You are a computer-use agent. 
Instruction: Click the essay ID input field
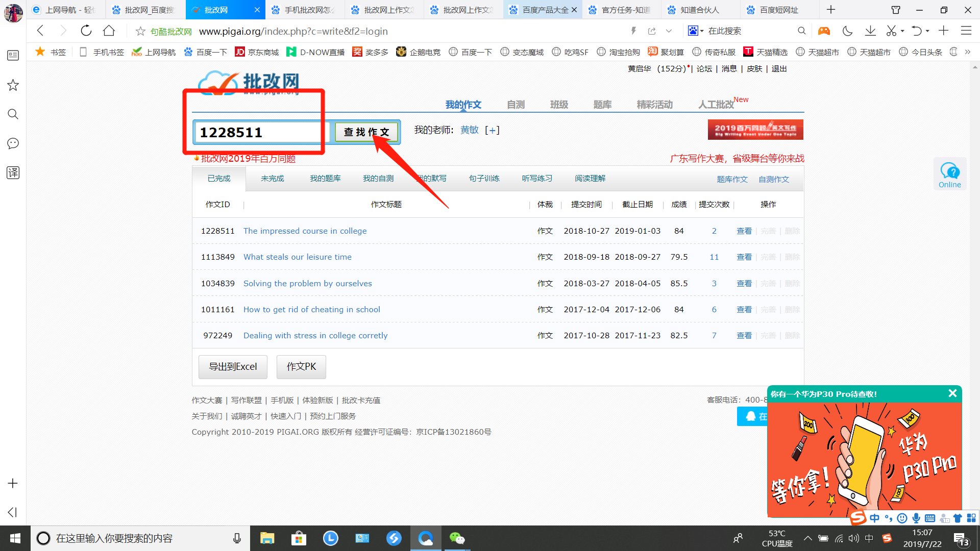(261, 132)
